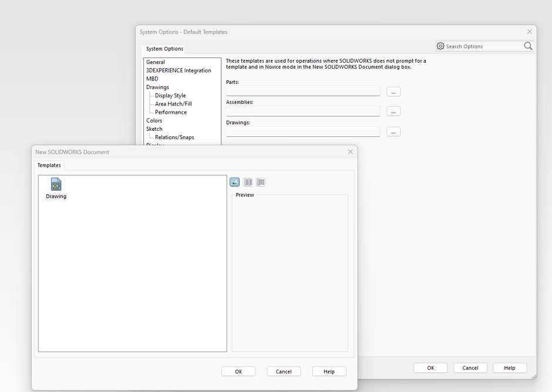Click Cancel in System Options window
Viewport: 552px width, 392px height.
click(x=470, y=368)
